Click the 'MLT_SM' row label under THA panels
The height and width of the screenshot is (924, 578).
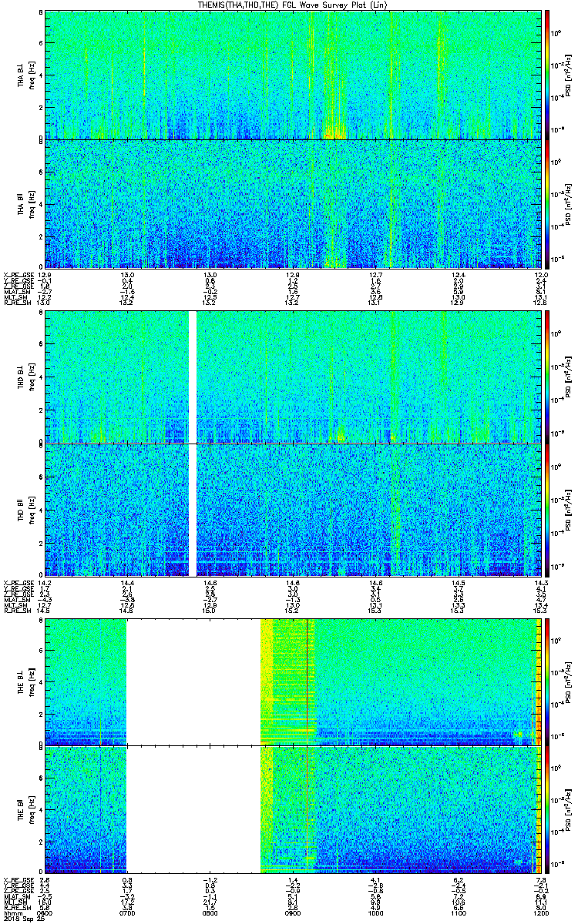(14, 296)
